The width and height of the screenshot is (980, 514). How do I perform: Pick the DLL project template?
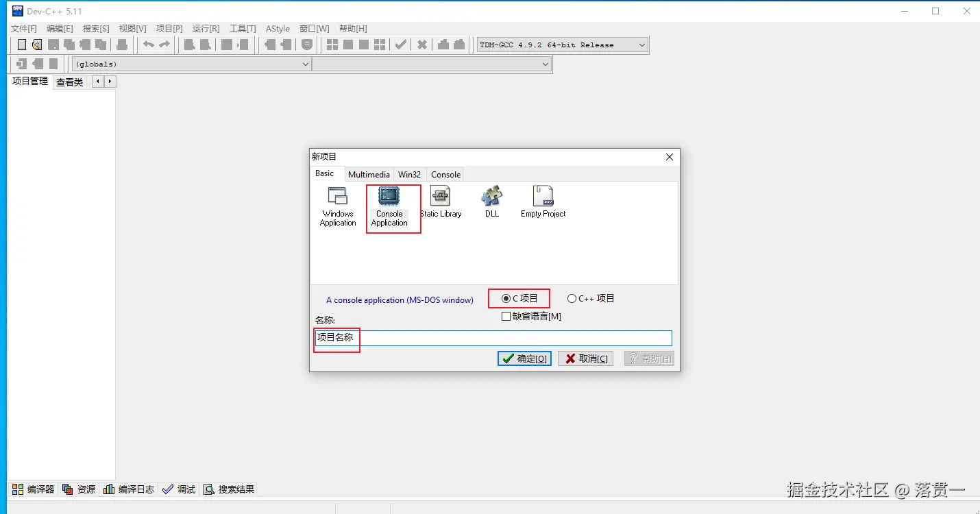(492, 202)
